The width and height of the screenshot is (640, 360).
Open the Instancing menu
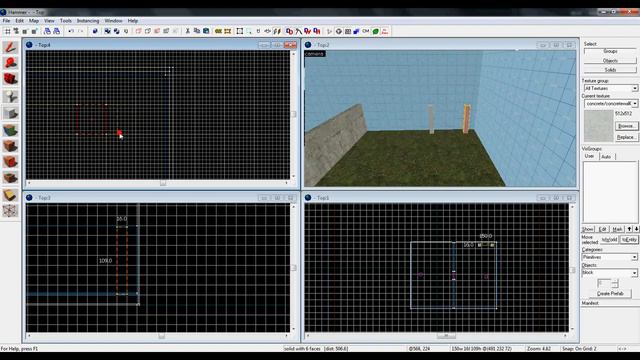[88, 20]
